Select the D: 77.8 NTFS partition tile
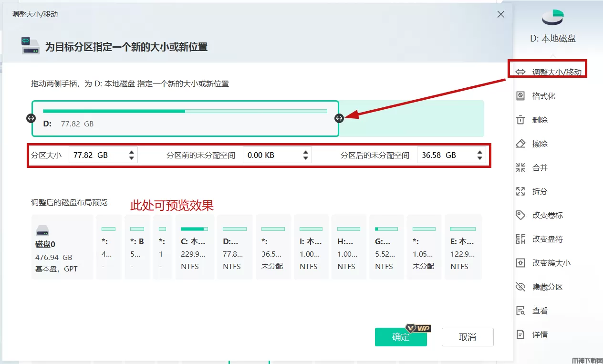 [x=235, y=247]
